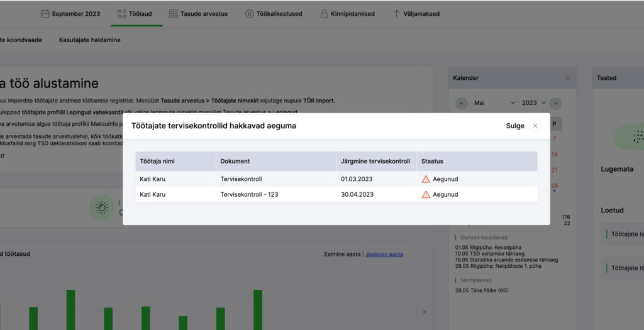This screenshot has width=644, height=330.
Task: Click the Töölaud grid icon
Action: 122,14
